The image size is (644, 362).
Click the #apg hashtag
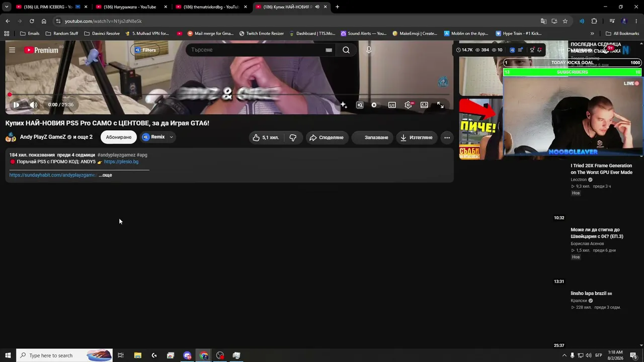tap(142, 155)
